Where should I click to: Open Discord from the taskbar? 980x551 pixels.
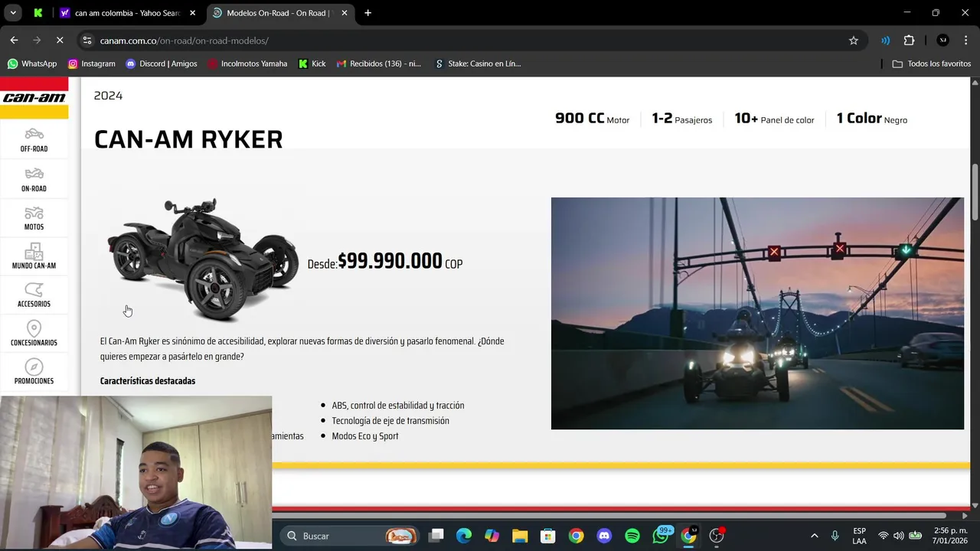[604, 536]
